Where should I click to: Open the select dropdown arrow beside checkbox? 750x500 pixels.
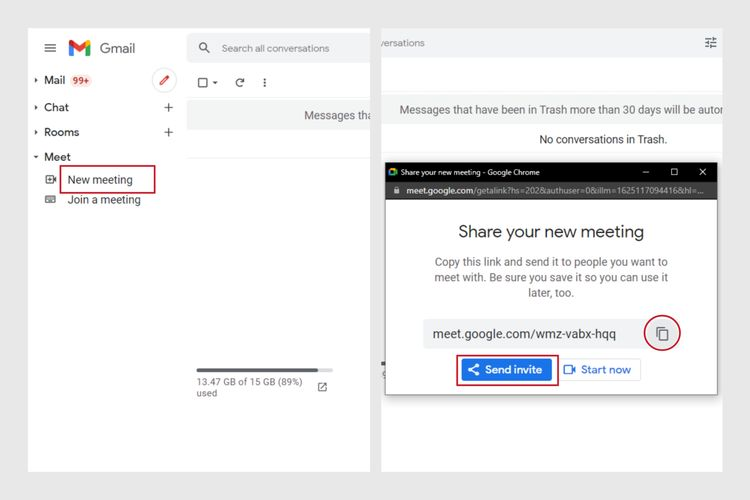[x=215, y=83]
